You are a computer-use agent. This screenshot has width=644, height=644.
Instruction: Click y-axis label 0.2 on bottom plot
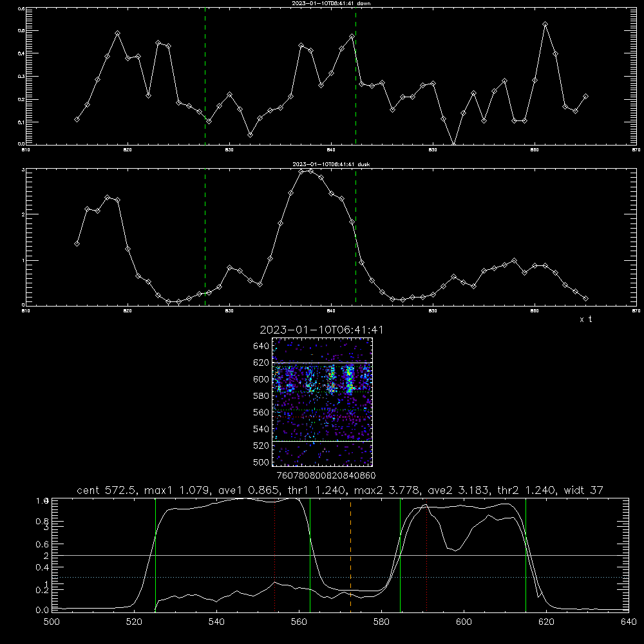(43, 590)
